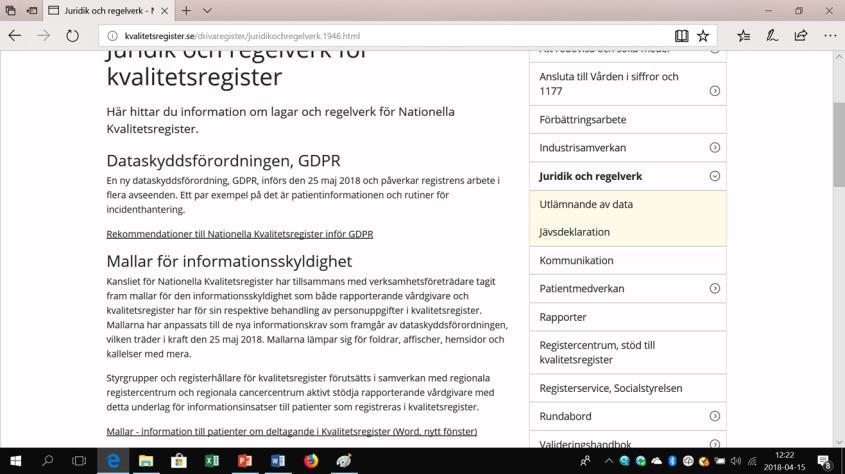Click scrollbar up arrow
The height and width of the screenshot is (474, 845).
[x=839, y=57]
